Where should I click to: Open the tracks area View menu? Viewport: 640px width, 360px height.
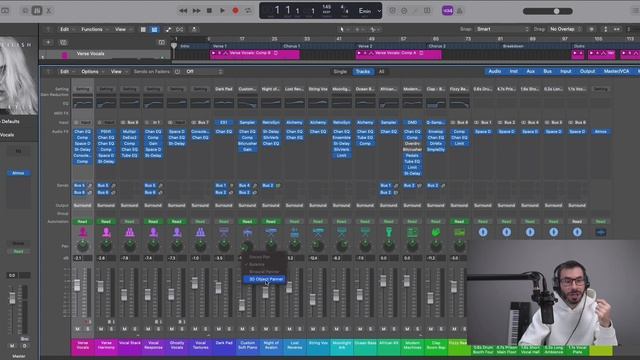pyautogui.click(x=122, y=29)
